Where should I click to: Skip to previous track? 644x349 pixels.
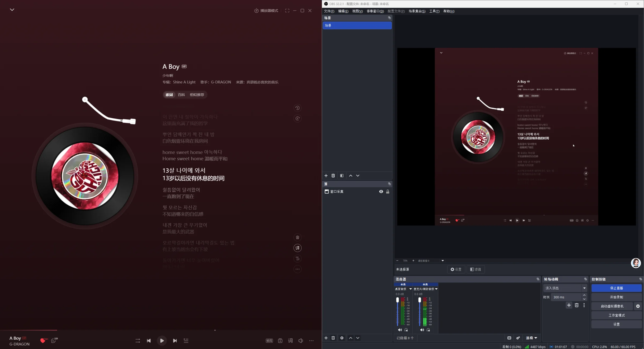tap(149, 341)
